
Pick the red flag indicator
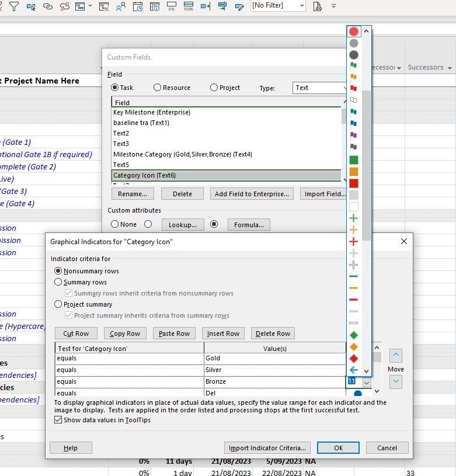point(353,88)
